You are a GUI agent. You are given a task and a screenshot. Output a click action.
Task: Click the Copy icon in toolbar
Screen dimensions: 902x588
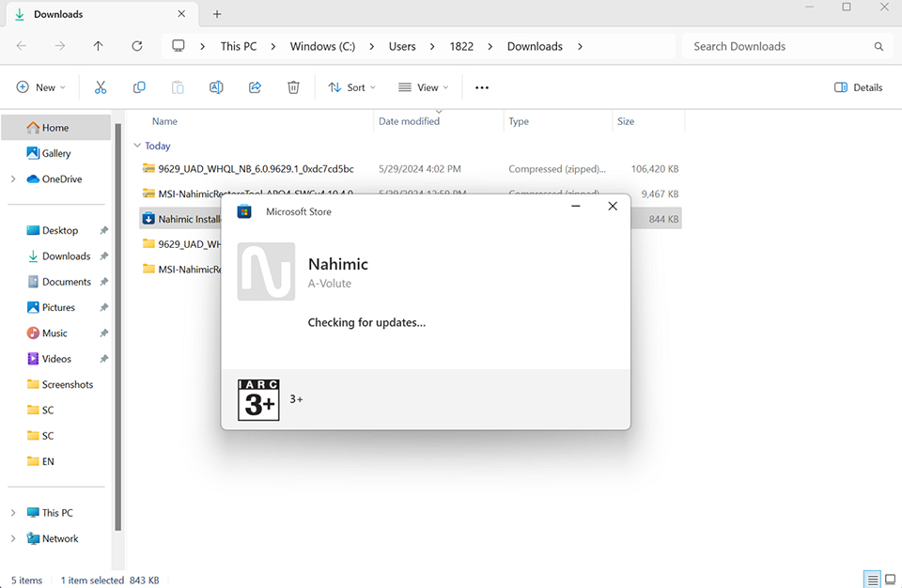pos(139,87)
